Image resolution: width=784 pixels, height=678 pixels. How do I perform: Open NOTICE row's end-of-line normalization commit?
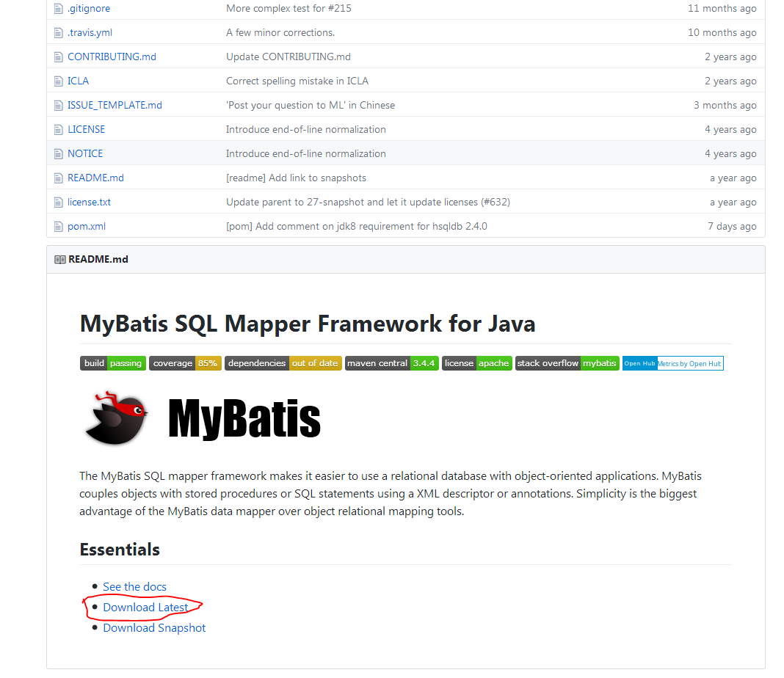click(306, 154)
